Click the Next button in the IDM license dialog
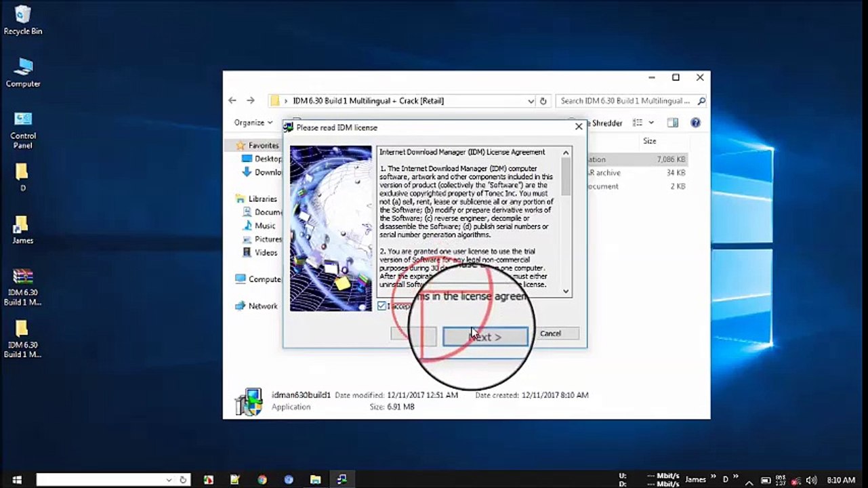The width and height of the screenshot is (868, 488). 485,337
